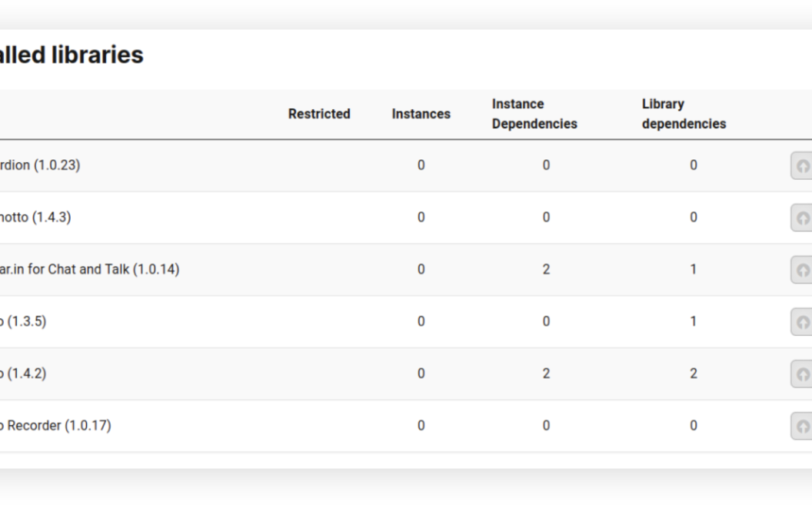Select Library dependencies value in the 1.4.2 row

point(693,374)
